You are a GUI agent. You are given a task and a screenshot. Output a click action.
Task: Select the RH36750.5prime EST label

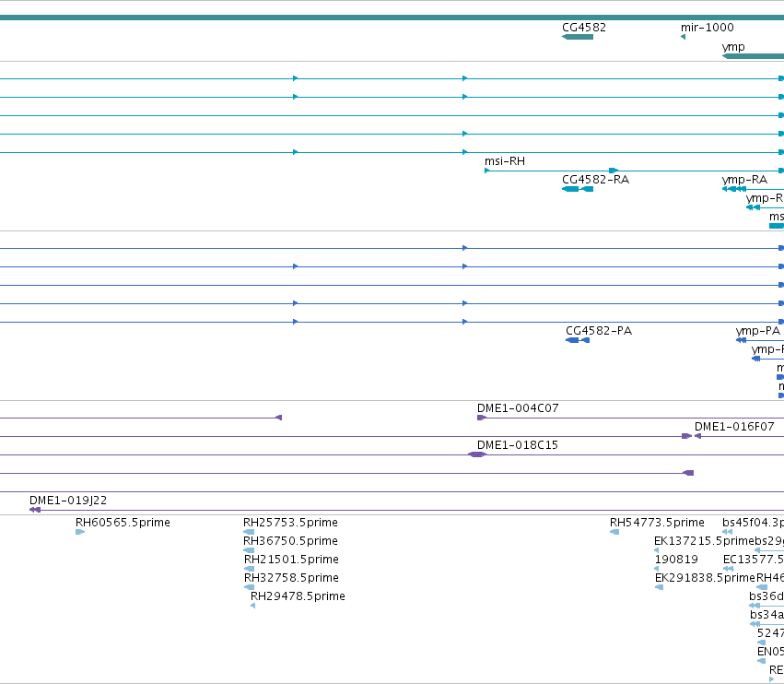290,541
